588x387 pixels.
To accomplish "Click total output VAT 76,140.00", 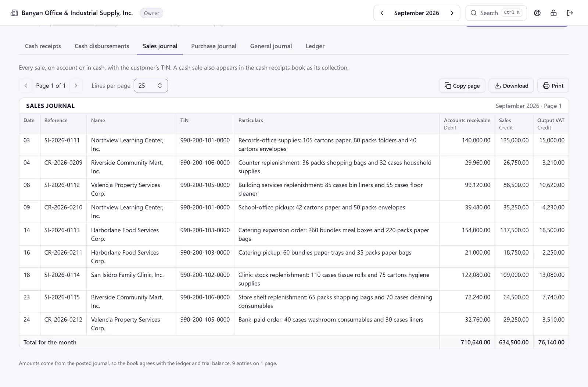I will point(551,342).
